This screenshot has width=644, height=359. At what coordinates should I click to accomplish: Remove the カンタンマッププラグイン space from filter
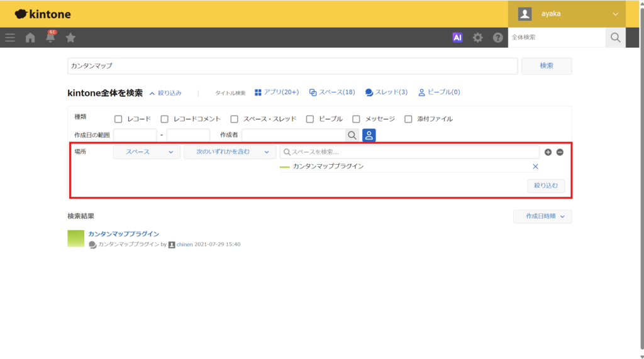point(535,167)
